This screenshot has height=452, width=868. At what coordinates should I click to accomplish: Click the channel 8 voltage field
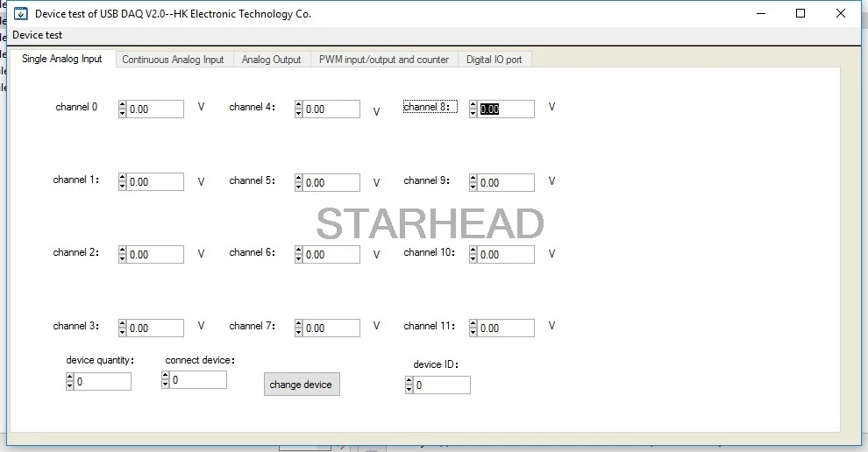coord(505,109)
